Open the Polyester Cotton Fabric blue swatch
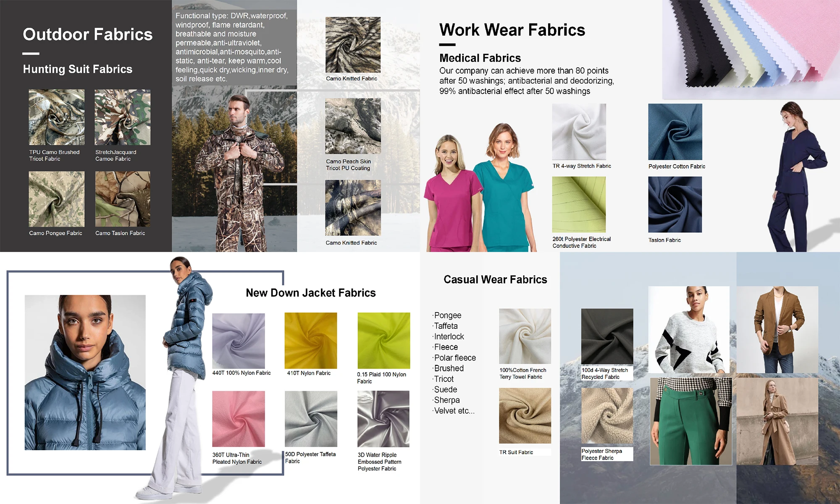The width and height of the screenshot is (840, 504). click(x=675, y=131)
